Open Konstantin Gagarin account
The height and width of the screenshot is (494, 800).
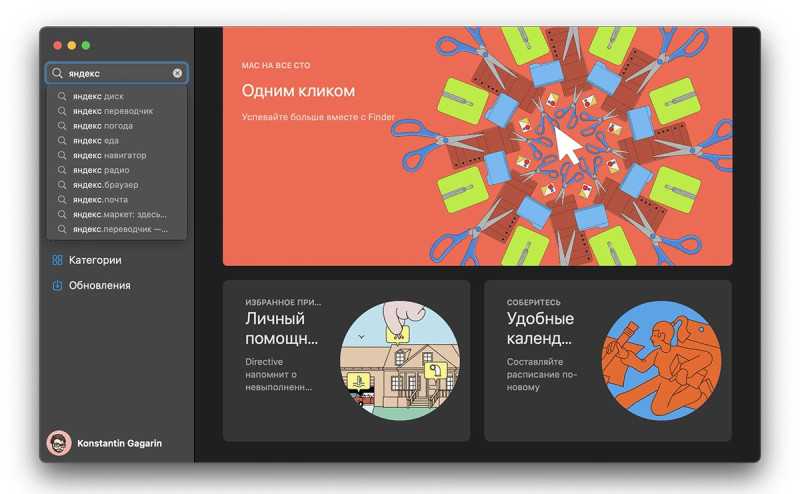[x=105, y=443]
